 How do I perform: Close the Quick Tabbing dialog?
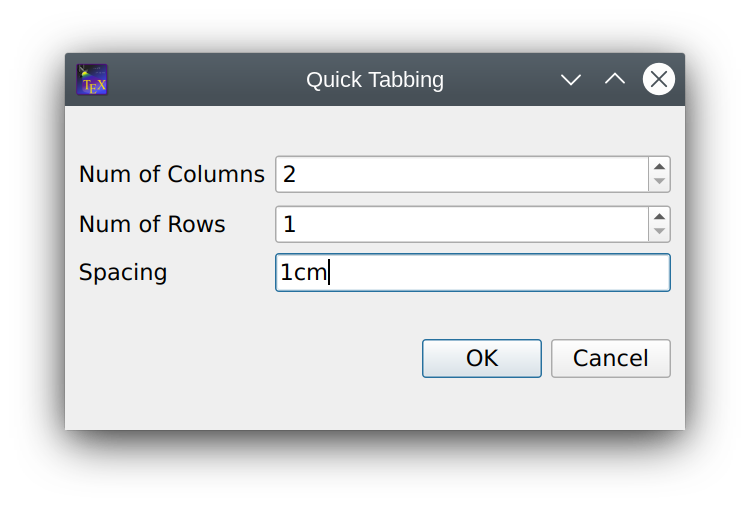(x=658, y=80)
